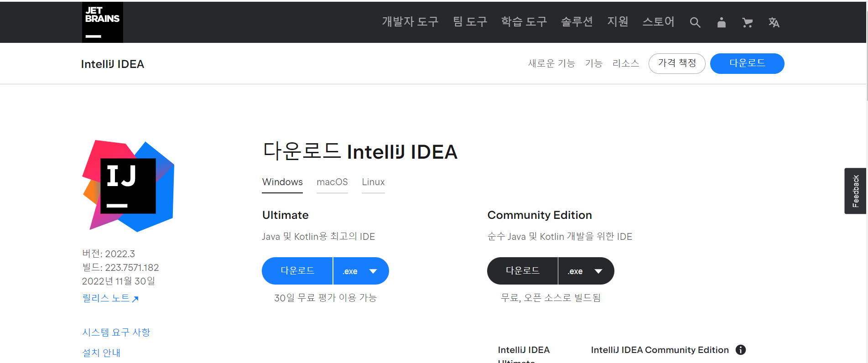
Task: Open the 설치 안내 link
Action: tap(101, 353)
